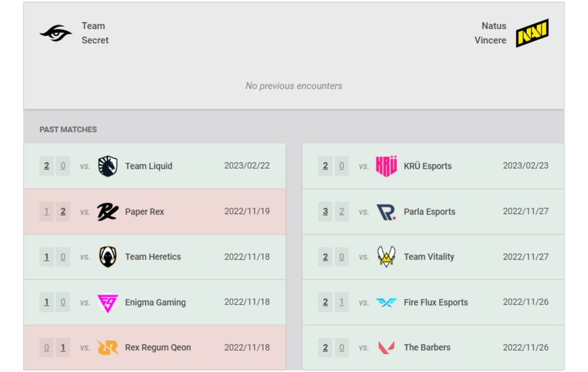Click the No previous encounters text
This screenshot has height=372, width=588.
[x=294, y=85]
